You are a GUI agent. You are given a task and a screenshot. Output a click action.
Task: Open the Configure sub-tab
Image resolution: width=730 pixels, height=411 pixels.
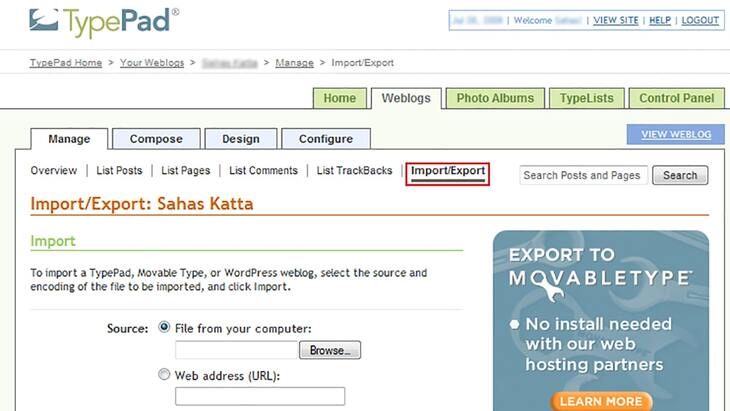click(x=326, y=139)
